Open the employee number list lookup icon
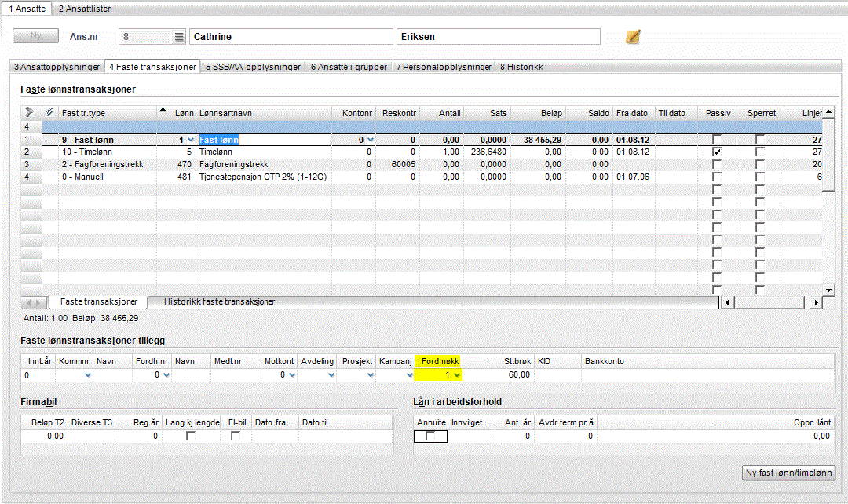 (179, 37)
